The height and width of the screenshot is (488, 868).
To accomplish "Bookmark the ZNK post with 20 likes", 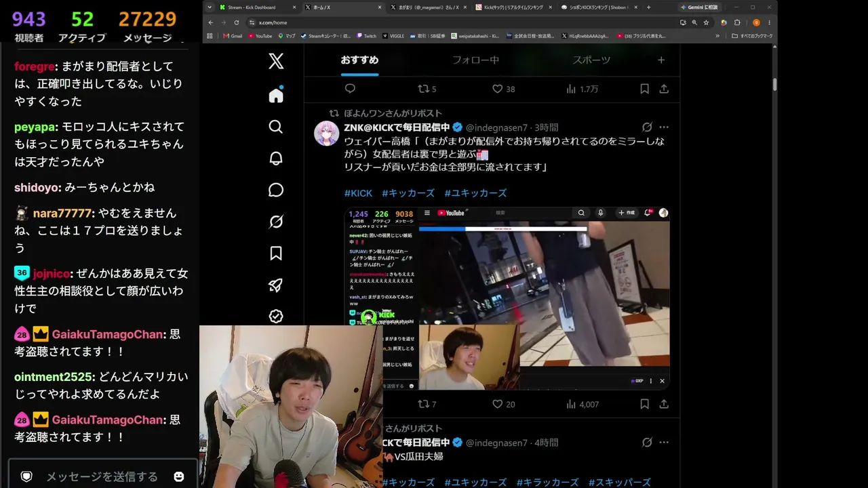I will tap(645, 404).
